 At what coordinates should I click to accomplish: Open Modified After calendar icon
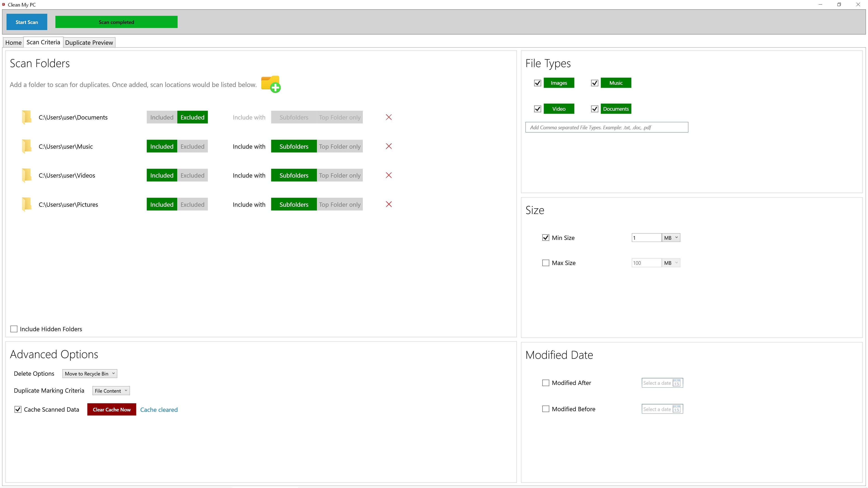point(676,383)
